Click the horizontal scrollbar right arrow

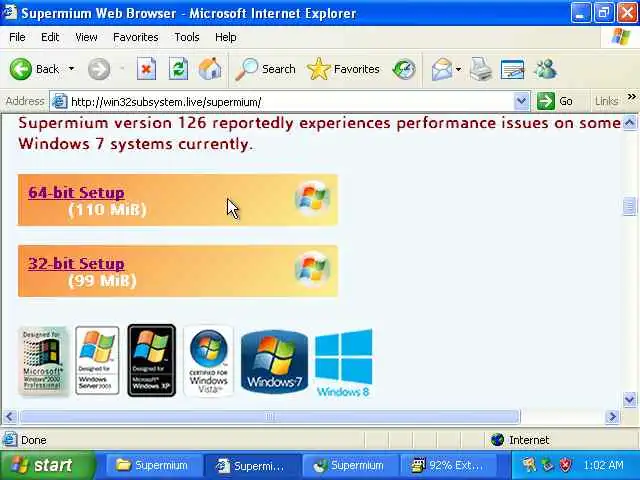612,417
